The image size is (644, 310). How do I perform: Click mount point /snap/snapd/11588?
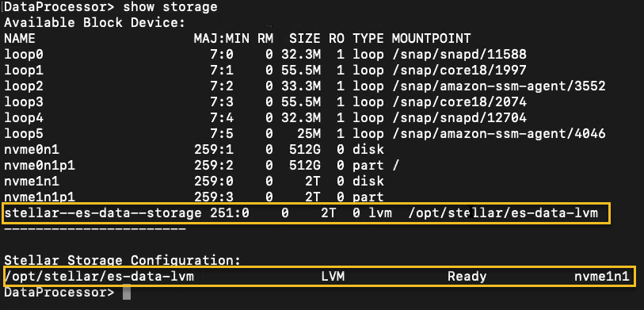click(x=459, y=54)
